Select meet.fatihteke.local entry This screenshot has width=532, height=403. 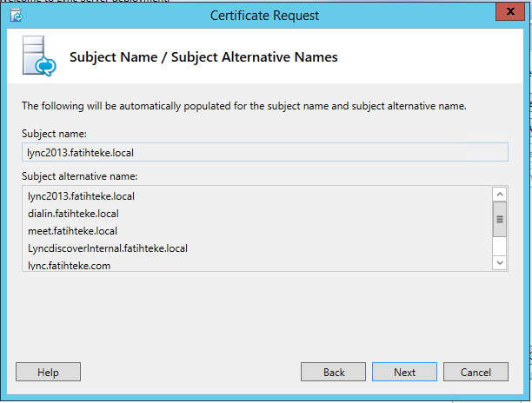(x=73, y=231)
